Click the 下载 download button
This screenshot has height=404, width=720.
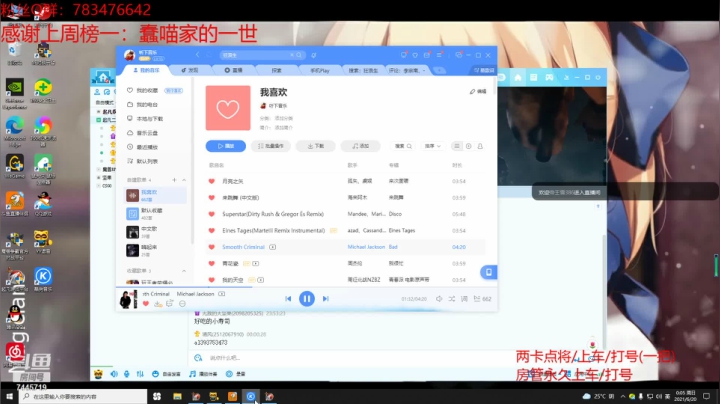[315, 146]
